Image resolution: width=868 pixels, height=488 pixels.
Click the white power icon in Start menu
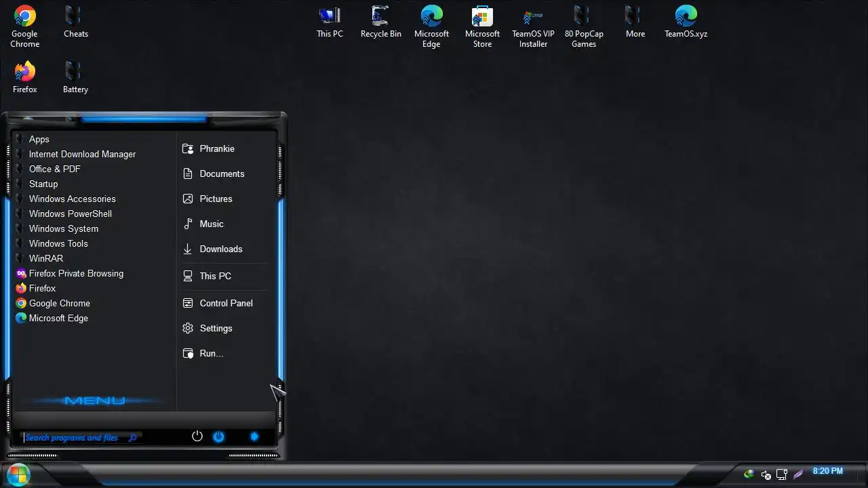click(197, 436)
